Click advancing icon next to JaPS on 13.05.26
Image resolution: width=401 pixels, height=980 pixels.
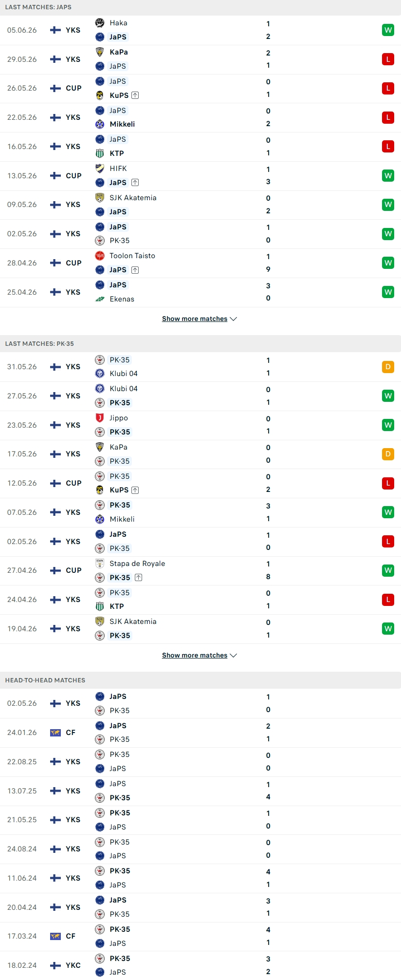(135, 183)
